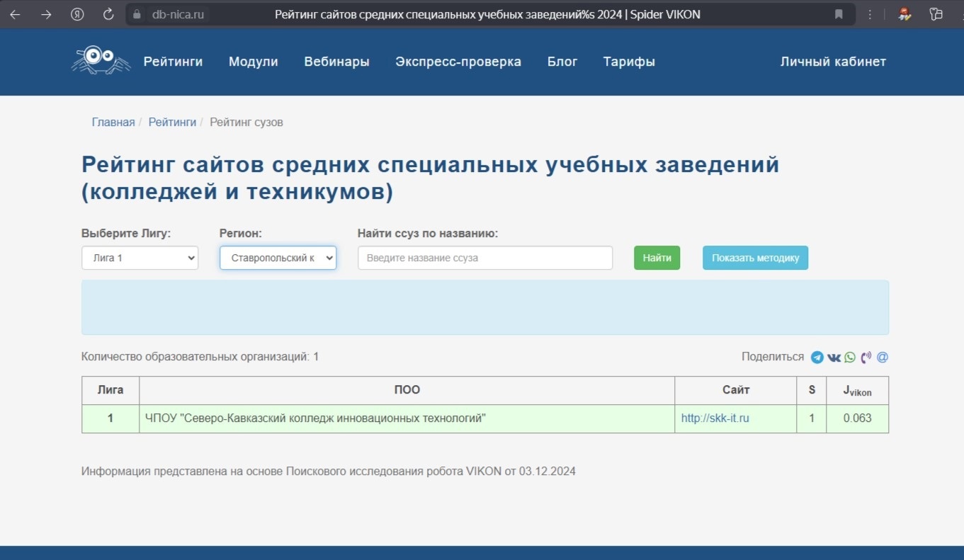964x560 pixels.
Task: Share the rating by email @ icon
Action: (882, 358)
